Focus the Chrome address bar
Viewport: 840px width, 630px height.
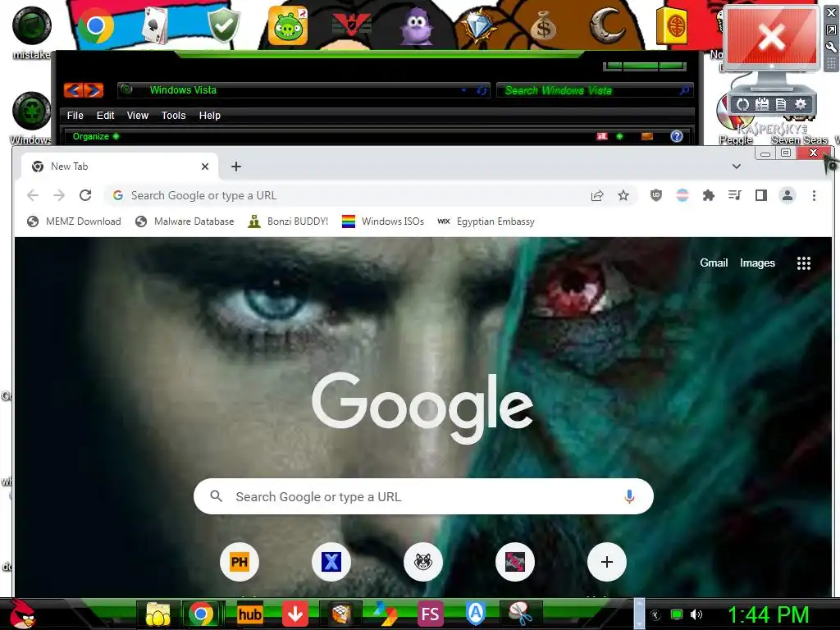click(x=348, y=195)
